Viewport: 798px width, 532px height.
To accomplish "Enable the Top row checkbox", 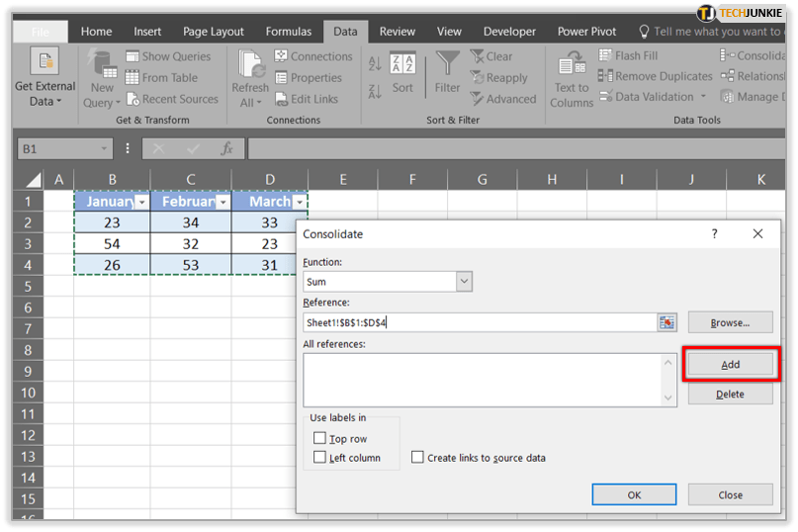I will coord(319,438).
